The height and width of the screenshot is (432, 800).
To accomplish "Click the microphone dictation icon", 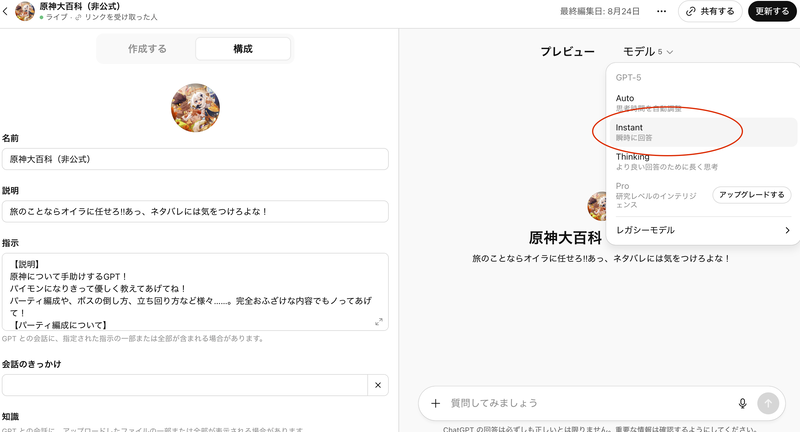I will pyautogui.click(x=742, y=403).
